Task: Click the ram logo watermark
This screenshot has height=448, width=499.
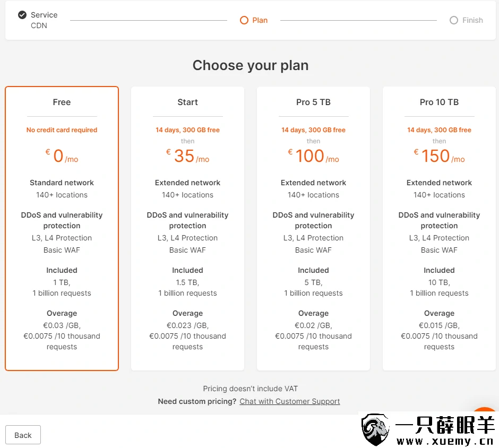Action: [376, 430]
